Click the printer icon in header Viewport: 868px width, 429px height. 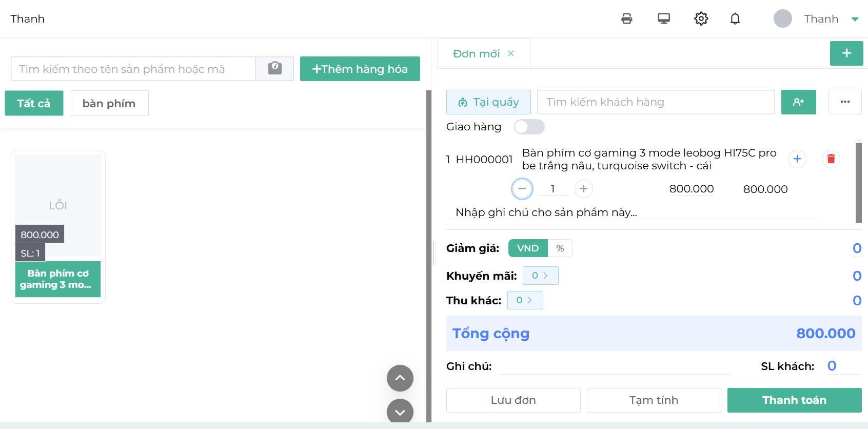pos(626,19)
